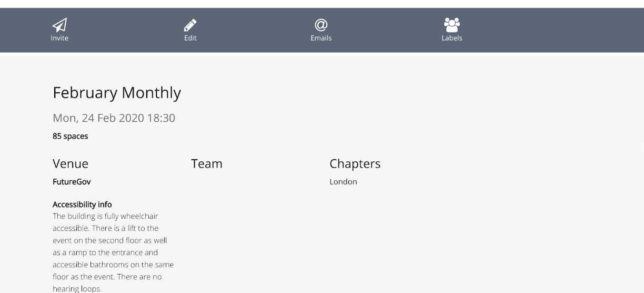644x293 pixels.
Task: Select the London chapter entry
Action: [343, 182]
